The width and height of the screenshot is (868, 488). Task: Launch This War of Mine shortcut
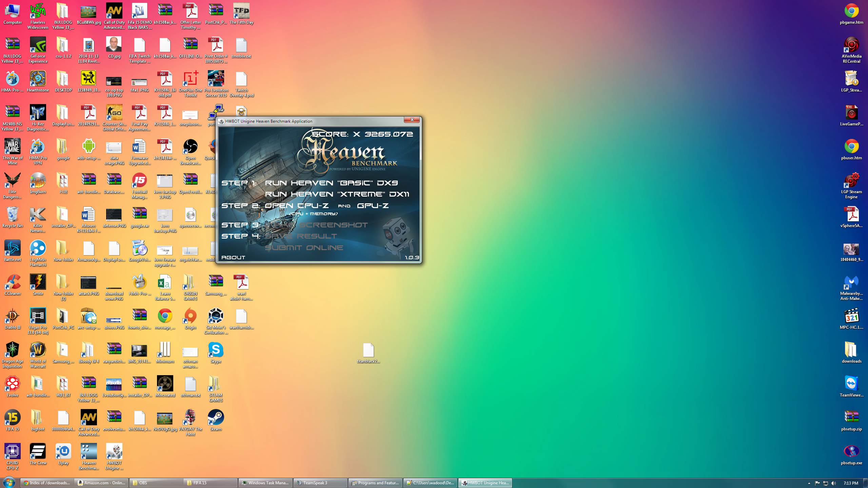13,152
